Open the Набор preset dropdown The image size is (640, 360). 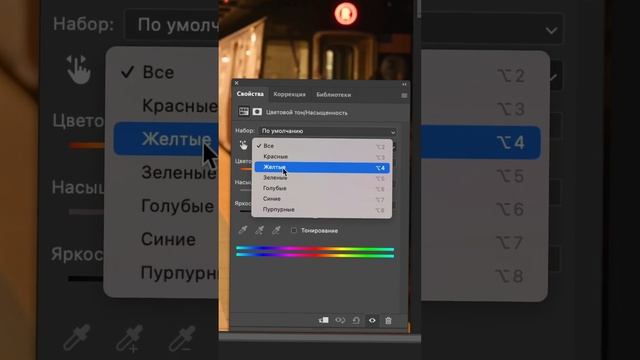click(327, 131)
